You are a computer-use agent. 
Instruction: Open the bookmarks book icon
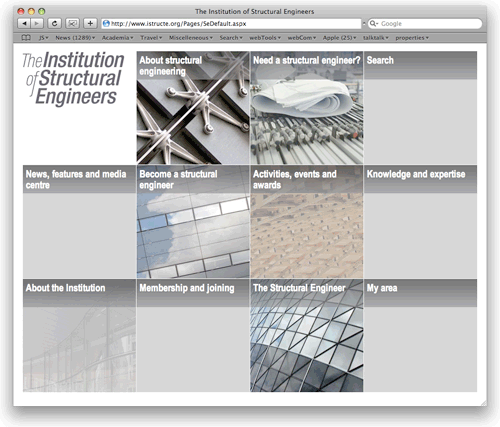pos(26,38)
